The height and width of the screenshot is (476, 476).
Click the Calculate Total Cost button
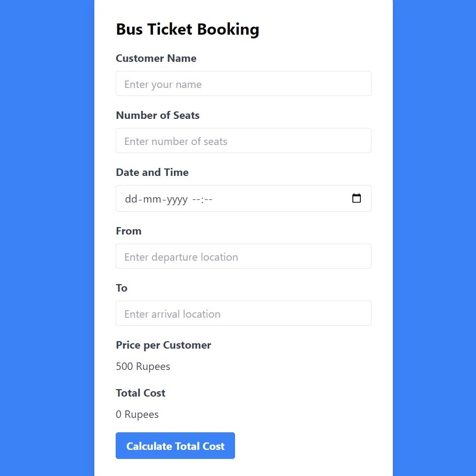click(x=175, y=446)
